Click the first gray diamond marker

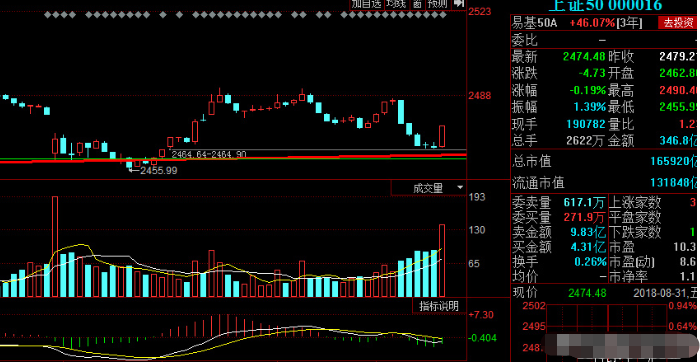tap(47, 15)
